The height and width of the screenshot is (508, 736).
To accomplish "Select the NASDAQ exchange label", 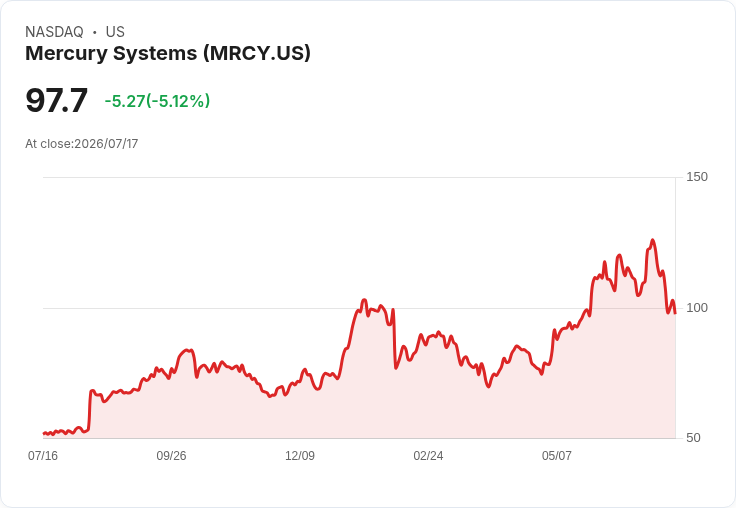I will [54, 32].
